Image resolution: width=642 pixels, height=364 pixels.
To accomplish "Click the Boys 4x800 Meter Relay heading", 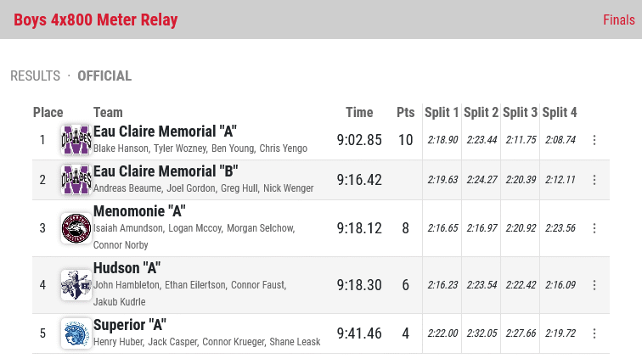I will click(96, 20).
